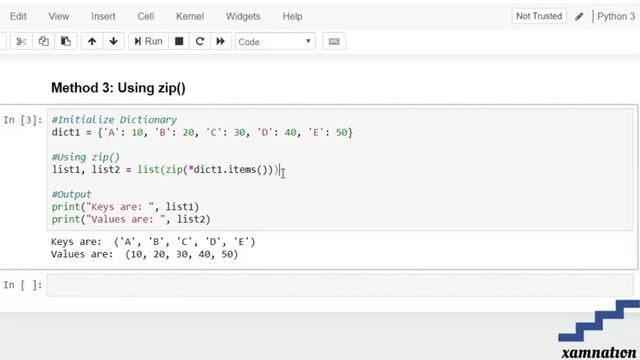This screenshot has height=360, width=640.
Task: Click the #Using zip() comment line
Action: (86, 157)
